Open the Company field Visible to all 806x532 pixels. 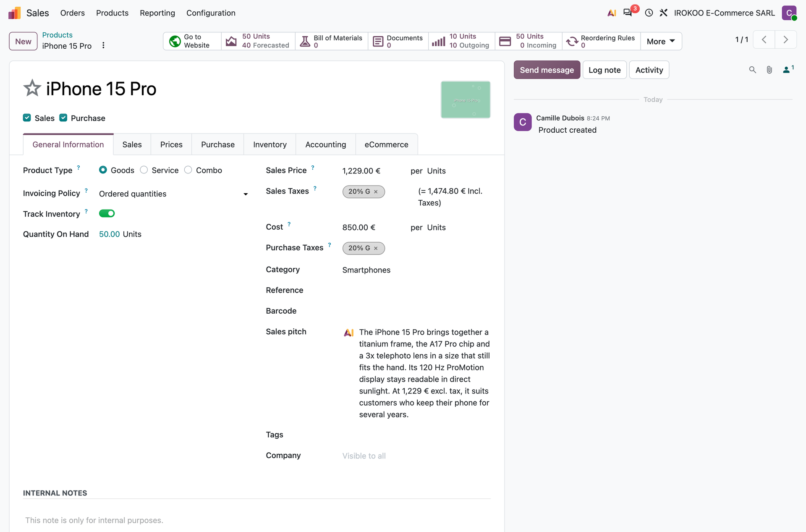[364, 456]
